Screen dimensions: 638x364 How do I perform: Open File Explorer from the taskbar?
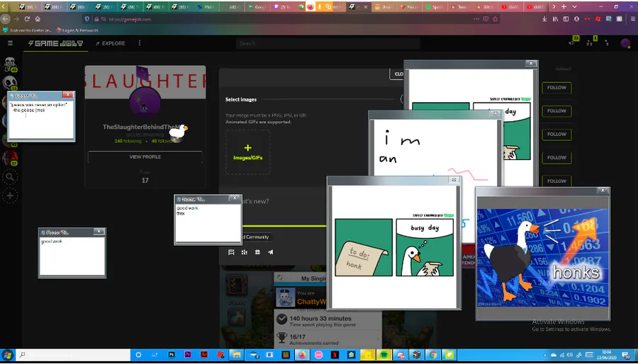[236, 355]
